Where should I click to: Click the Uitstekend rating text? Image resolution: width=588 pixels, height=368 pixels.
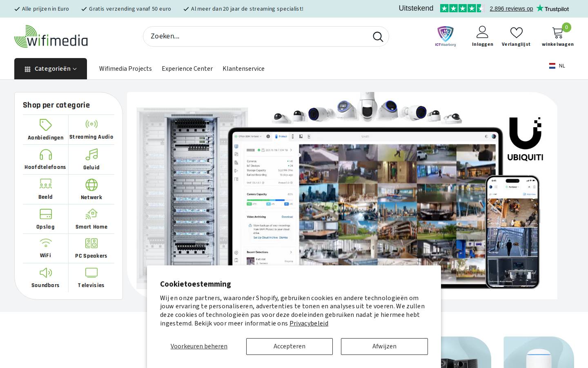tap(416, 8)
